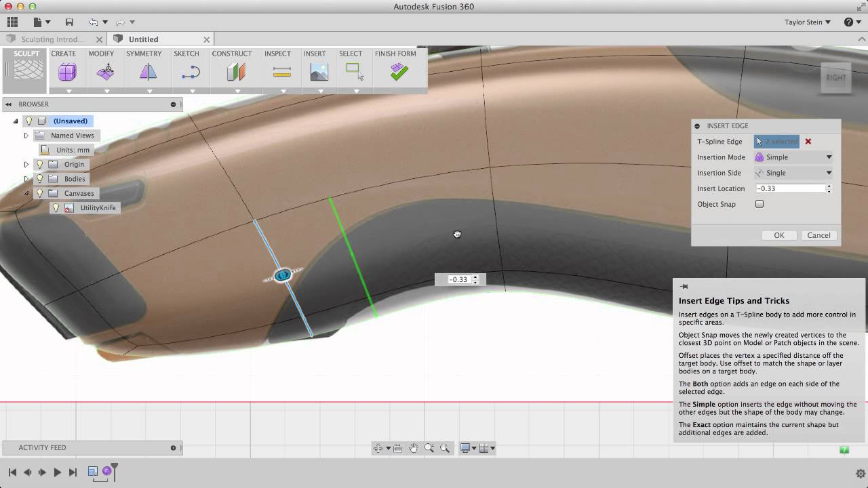Viewport: 868px width, 488px height.
Task: Click the settings gear at bottom right
Action: (860, 473)
